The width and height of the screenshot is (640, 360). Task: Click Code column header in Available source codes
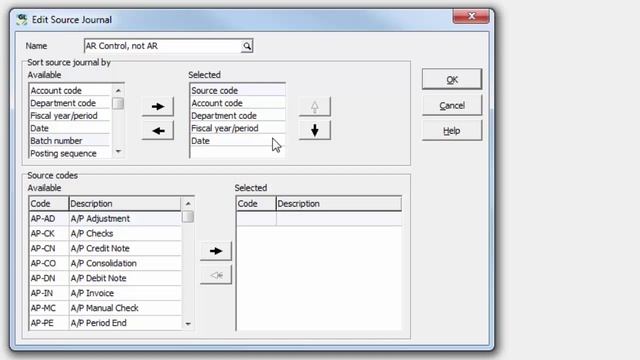(x=49, y=204)
